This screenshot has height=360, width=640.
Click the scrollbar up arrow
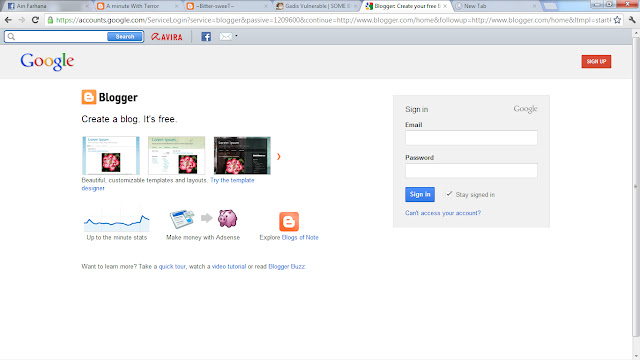pyautogui.click(x=636, y=33)
